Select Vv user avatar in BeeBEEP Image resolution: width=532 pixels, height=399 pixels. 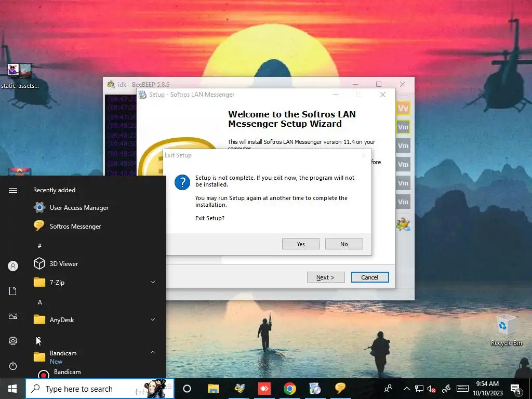tap(403, 108)
